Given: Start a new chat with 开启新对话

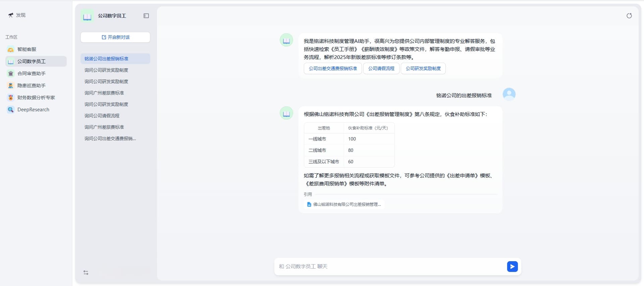Looking at the screenshot, I should click(115, 37).
